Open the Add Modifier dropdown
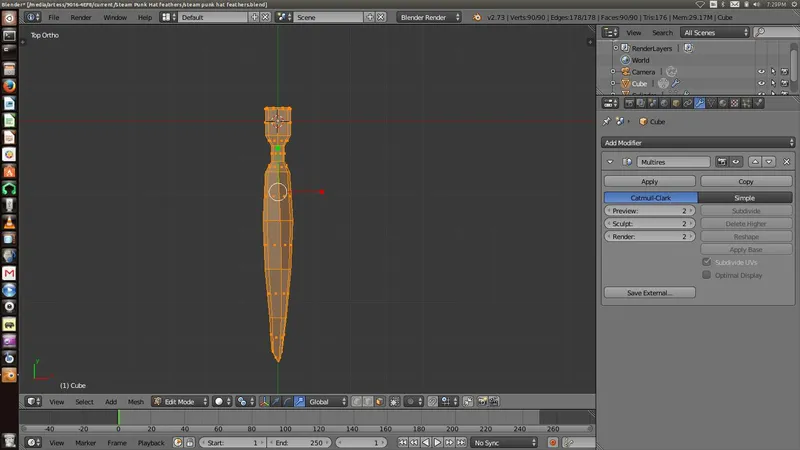Image resolution: width=800 pixels, height=450 pixels. click(x=698, y=143)
